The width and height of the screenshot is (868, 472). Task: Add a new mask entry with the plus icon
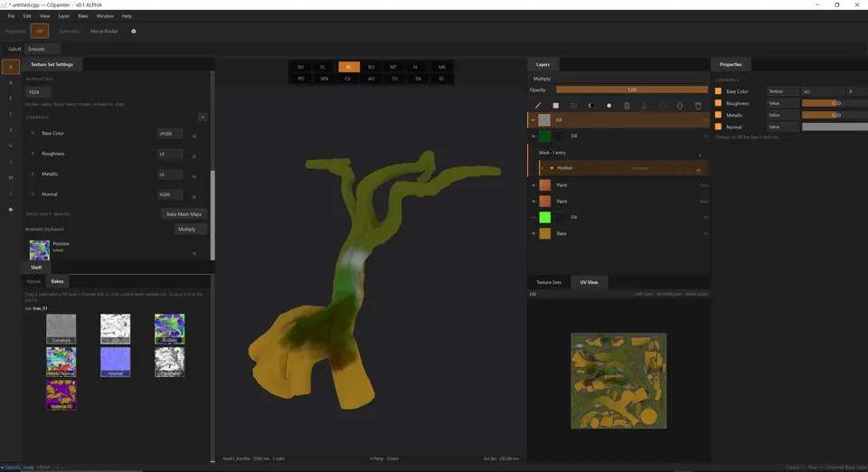700,156
